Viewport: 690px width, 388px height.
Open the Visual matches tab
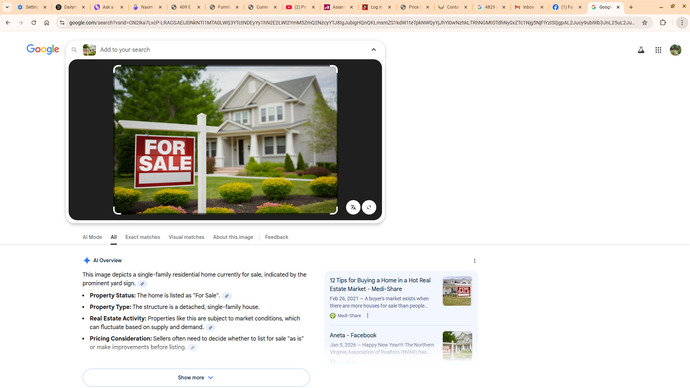click(x=187, y=237)
